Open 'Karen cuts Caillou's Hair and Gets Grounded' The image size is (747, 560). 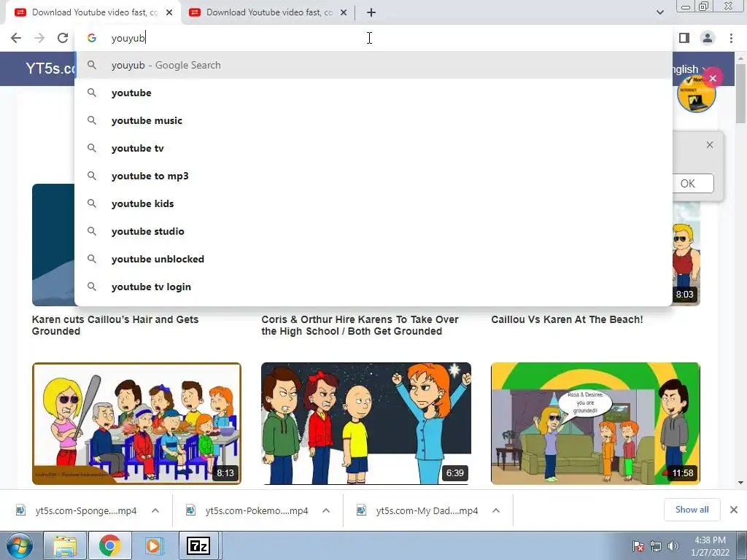pos(115,325)
